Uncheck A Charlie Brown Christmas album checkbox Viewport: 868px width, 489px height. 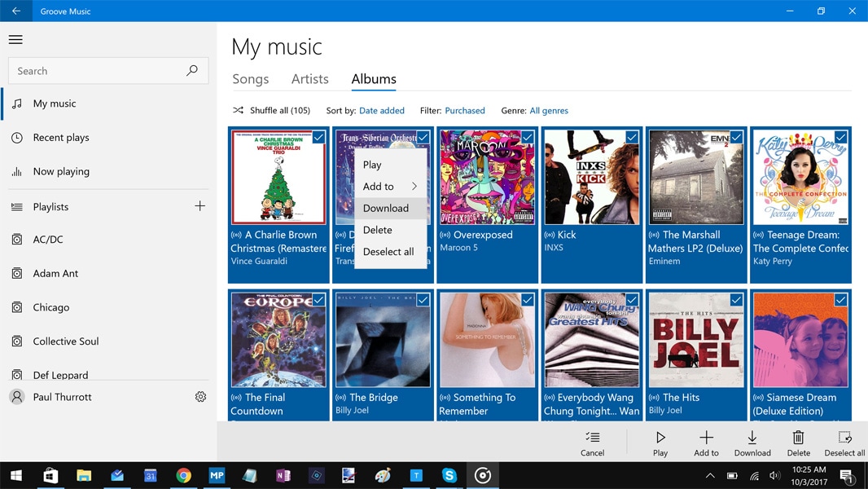point(319,137)
